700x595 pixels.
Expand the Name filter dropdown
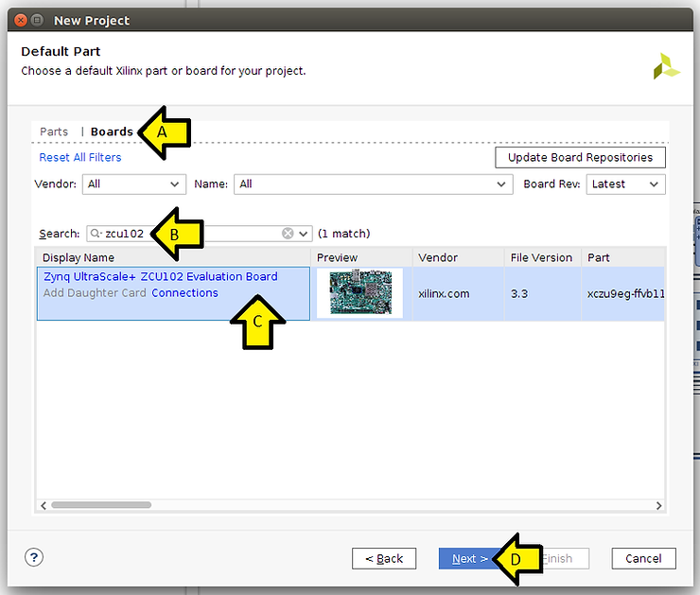pos(373,184)
